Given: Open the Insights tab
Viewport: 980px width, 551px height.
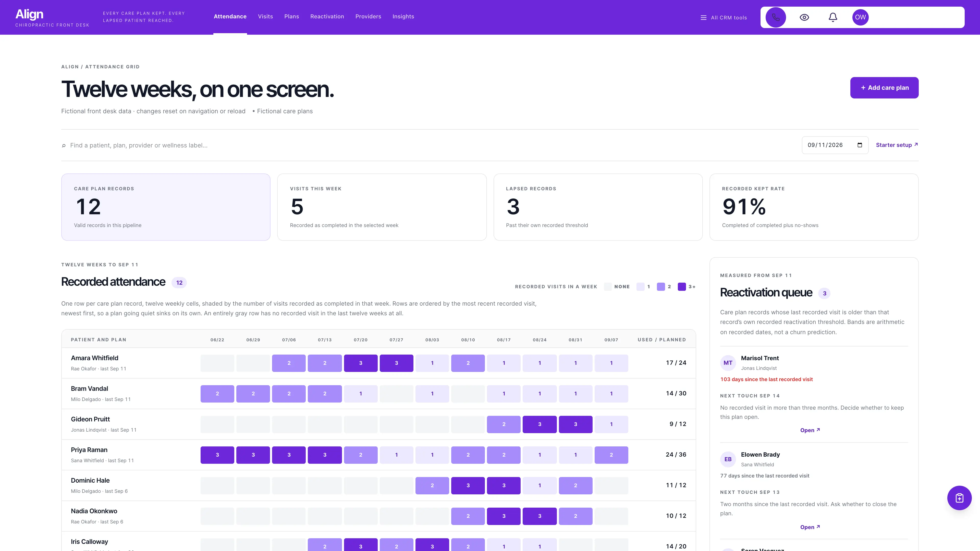Looking at the screenshot, I should [403, 16].
